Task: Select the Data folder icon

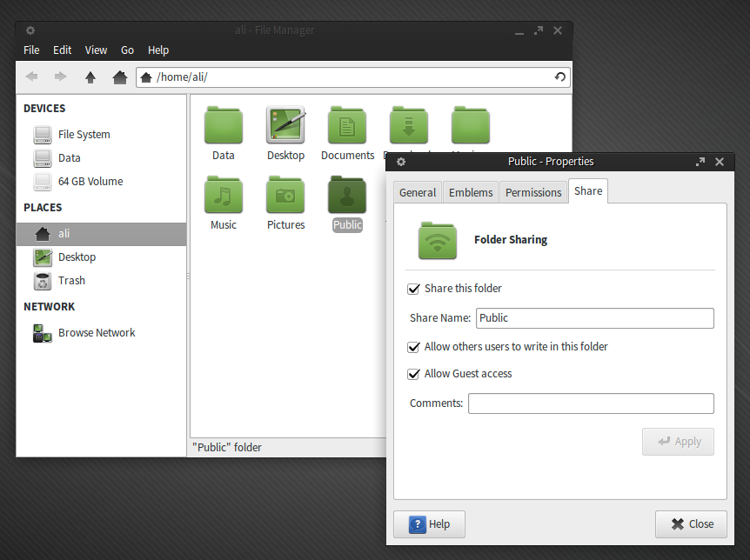Action: [223, 126]
